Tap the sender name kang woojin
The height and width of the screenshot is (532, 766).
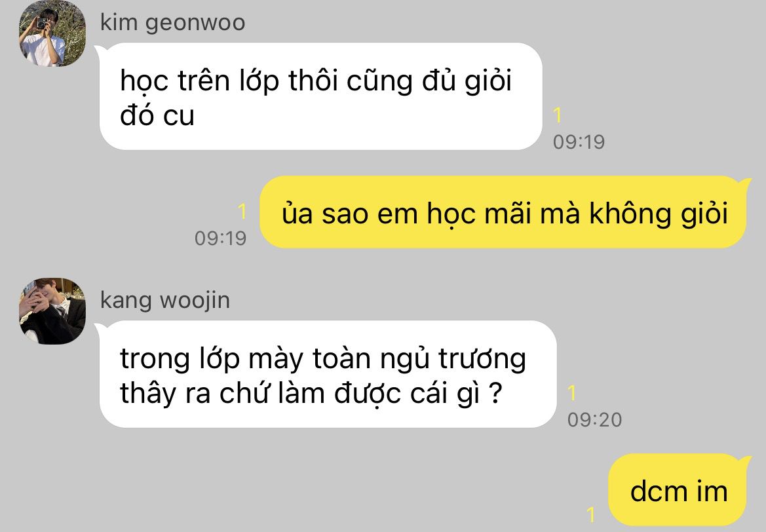165,300
